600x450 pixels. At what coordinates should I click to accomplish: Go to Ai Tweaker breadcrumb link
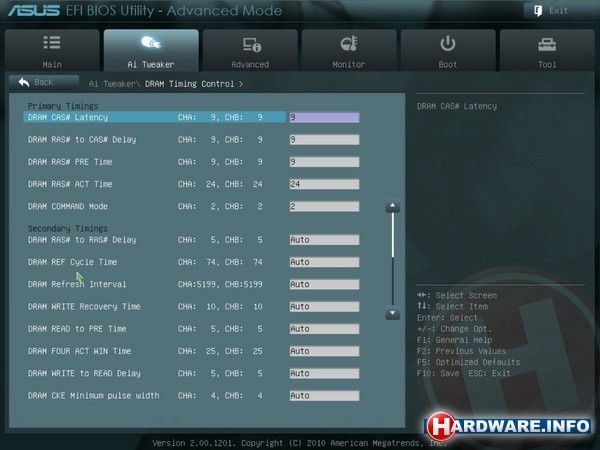[112, 84]
